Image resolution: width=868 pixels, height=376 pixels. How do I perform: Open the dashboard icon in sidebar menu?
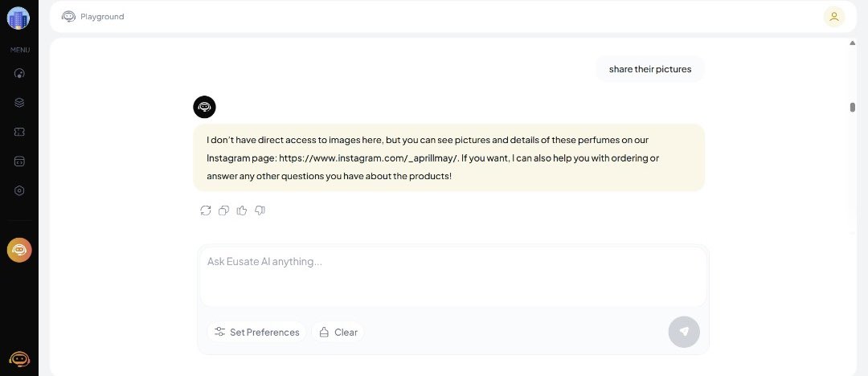[19, 74]
